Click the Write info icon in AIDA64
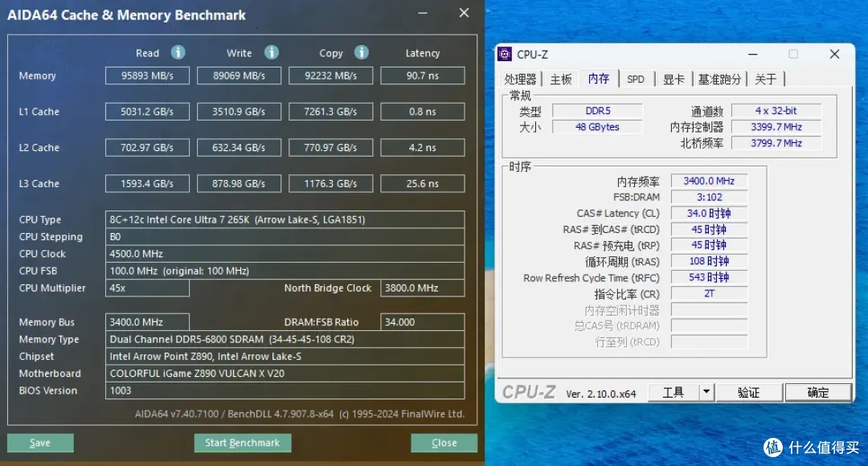Viewport: 868px width, 466px height. coord(272,52)
